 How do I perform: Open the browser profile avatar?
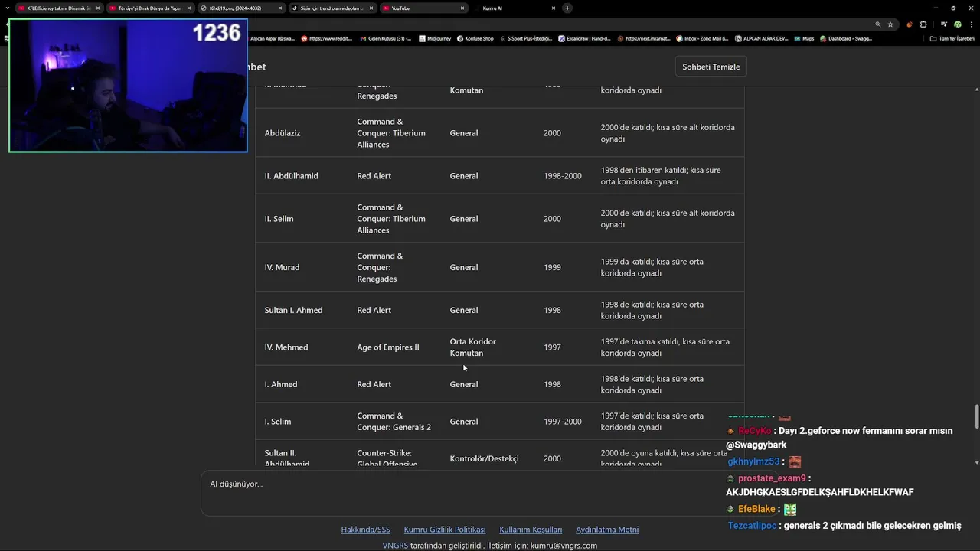[957, 24]
